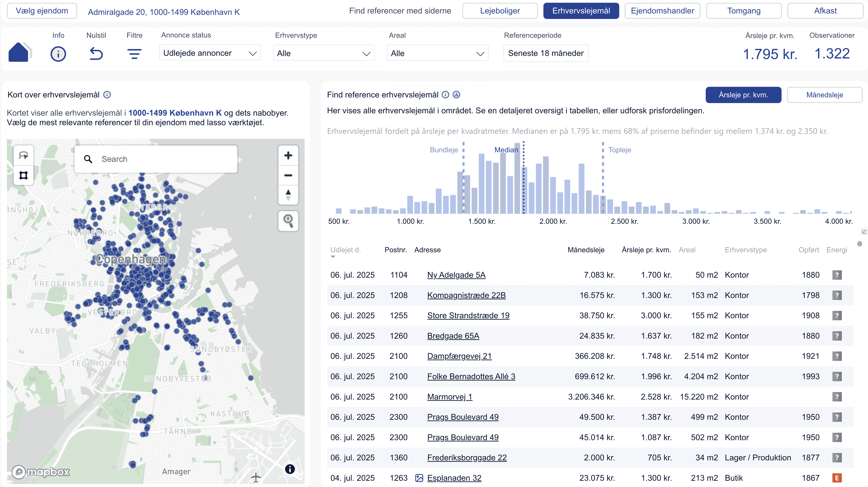
Task: Go to Lejeboliger tab
Action: point(500,11)
